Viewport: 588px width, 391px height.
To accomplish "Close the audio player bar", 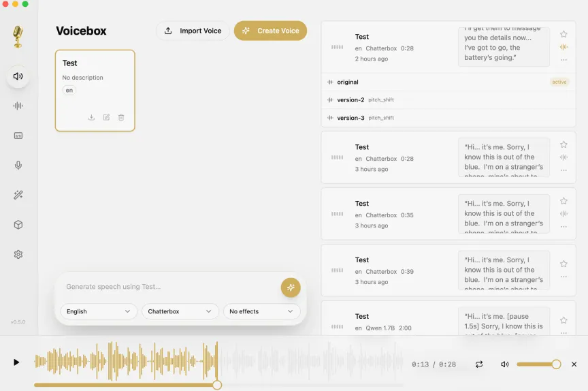I will click(x=574, y=364).
